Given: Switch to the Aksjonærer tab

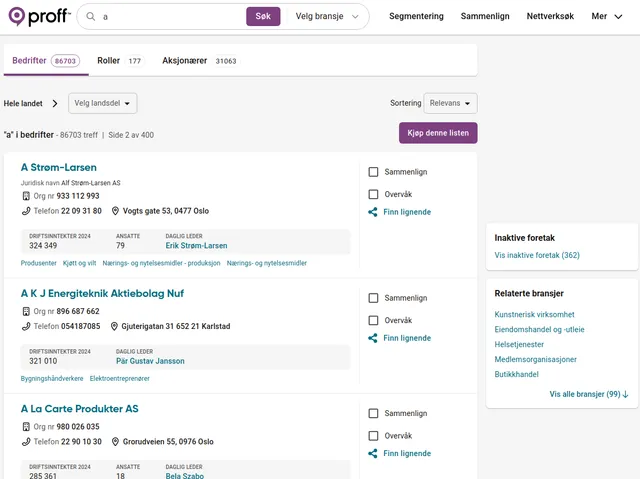Looking at the screenshot, I should pyautogui.click(x=199, y=61).
